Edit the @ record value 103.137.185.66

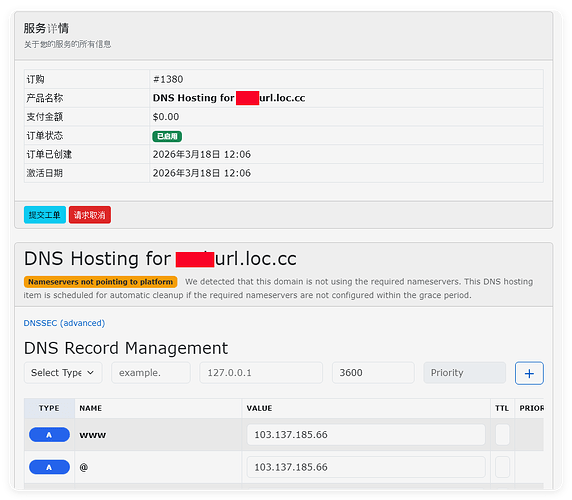(x=366, y=467)
